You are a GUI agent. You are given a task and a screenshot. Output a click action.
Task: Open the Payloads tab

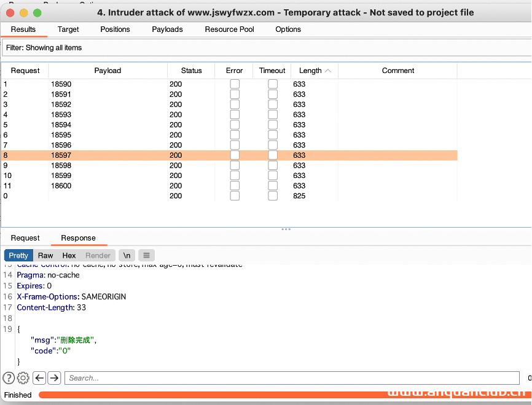point(167,29)
